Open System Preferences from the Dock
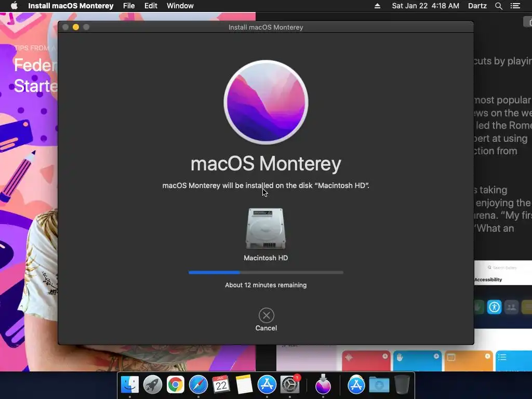 point(290,385)
